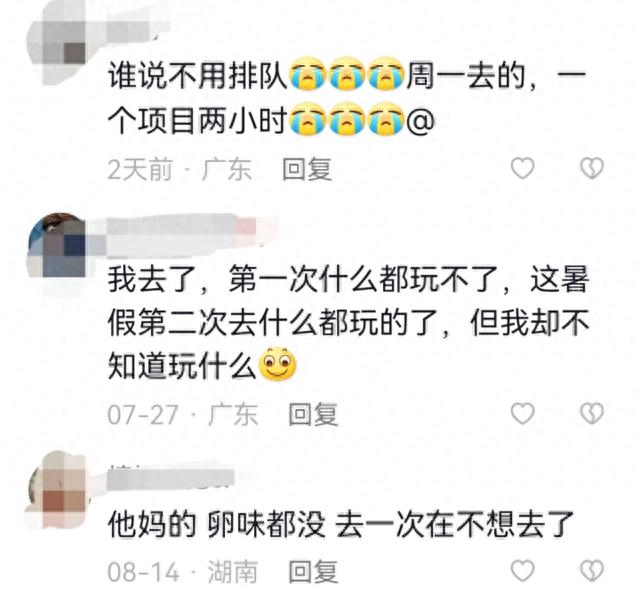Open the second commenter's blurred username

[180, 236]
